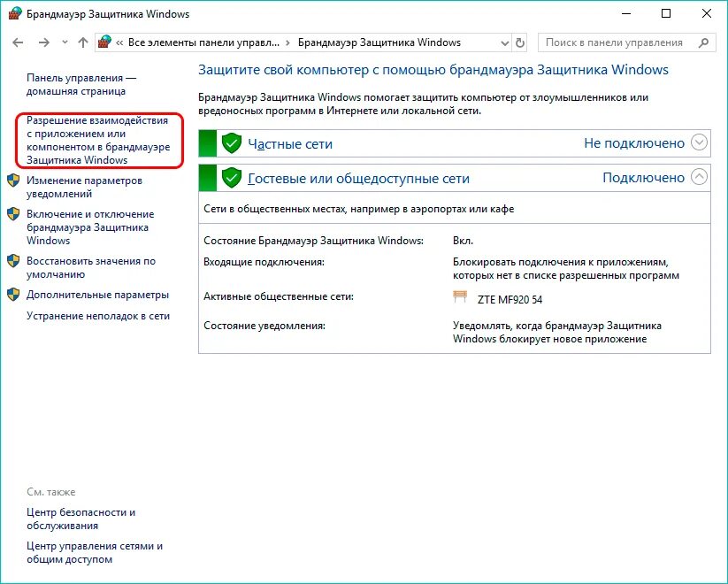The width and height of the screenshot is (728, 584).
Task: Click shield icon beside 'Включение и отключение'
Action: [x=13, y=214]
